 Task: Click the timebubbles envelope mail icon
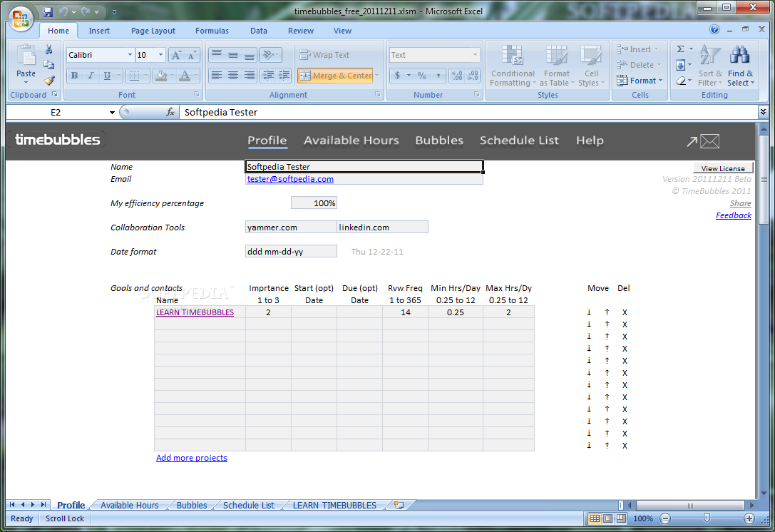click(x=709, y=141)
